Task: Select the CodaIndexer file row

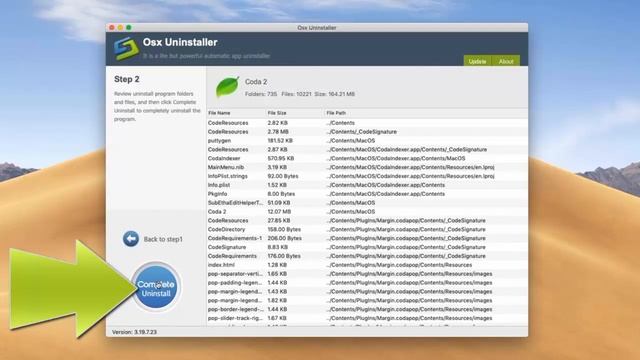Action: [367, 158]
